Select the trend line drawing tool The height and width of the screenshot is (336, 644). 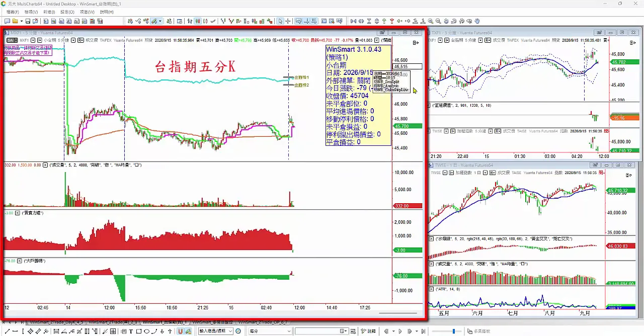7,331
